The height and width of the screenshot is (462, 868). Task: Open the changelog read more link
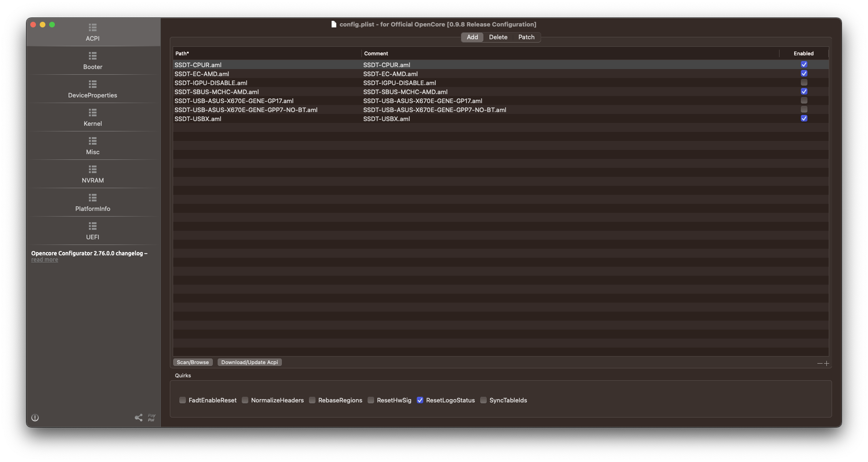45,260
